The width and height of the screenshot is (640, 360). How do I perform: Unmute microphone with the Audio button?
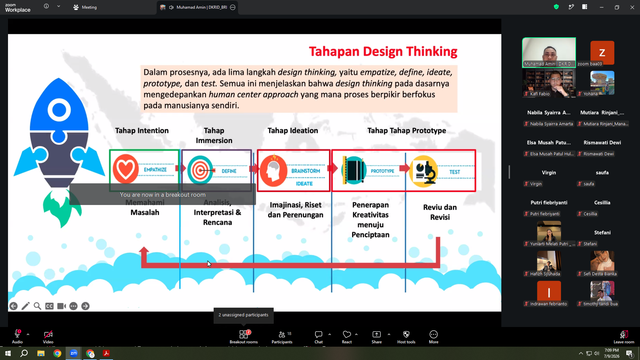pyautogui.click(x=17, y=336)
